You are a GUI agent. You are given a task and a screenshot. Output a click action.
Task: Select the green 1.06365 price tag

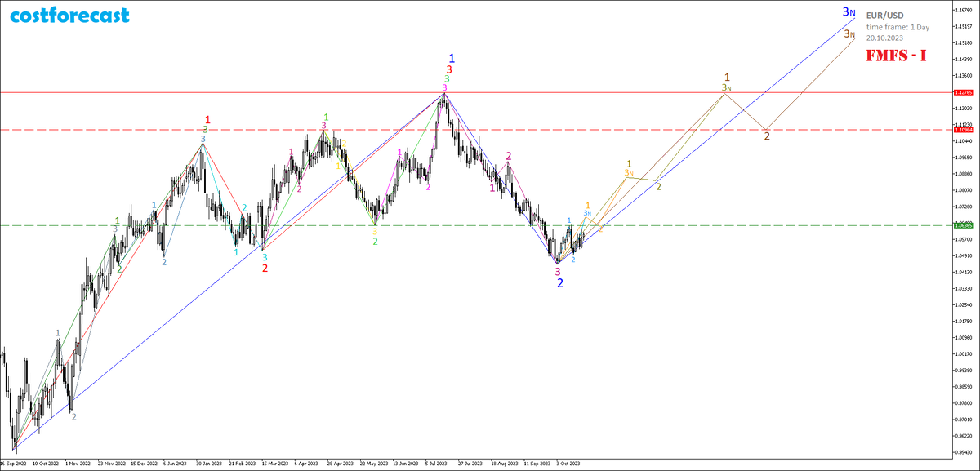coord(963,224)
